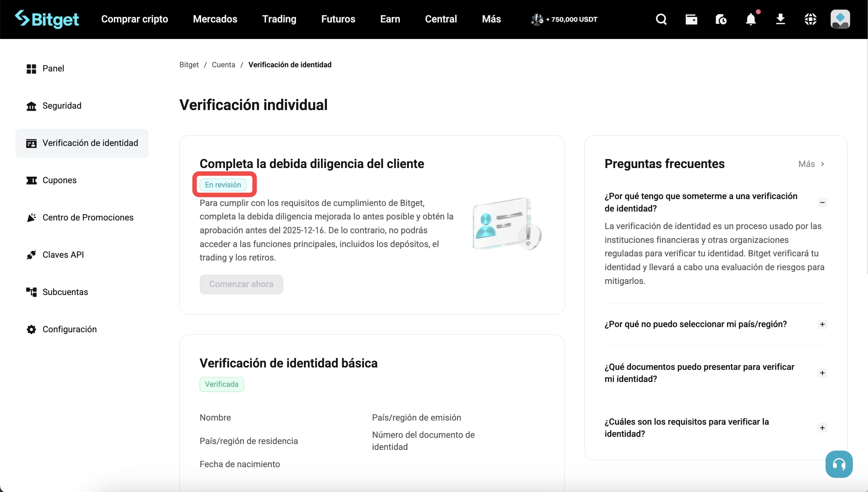Open the Seguridad section in the sidebar
The image size is (868, 492).
pos(62,106)
